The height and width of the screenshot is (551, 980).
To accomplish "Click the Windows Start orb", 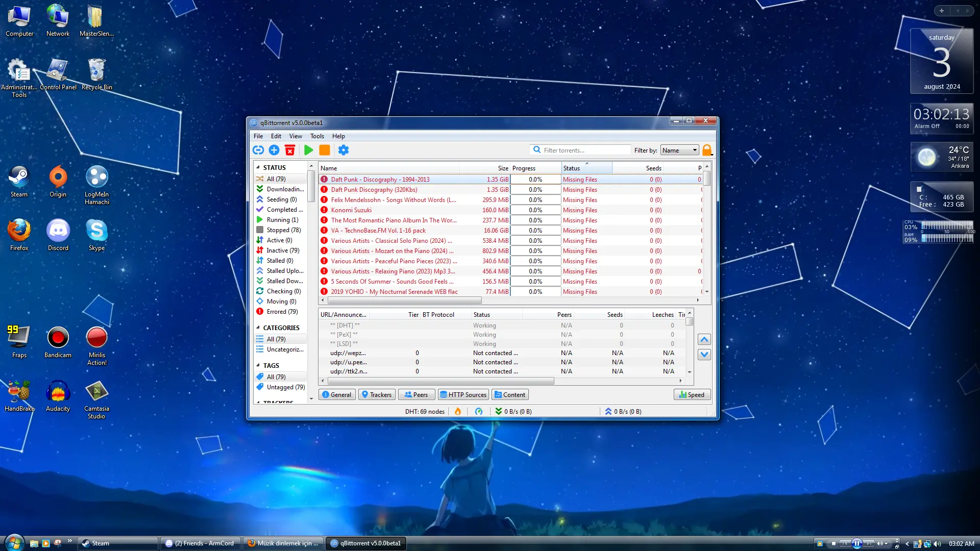I will click(x=14, y=543).
